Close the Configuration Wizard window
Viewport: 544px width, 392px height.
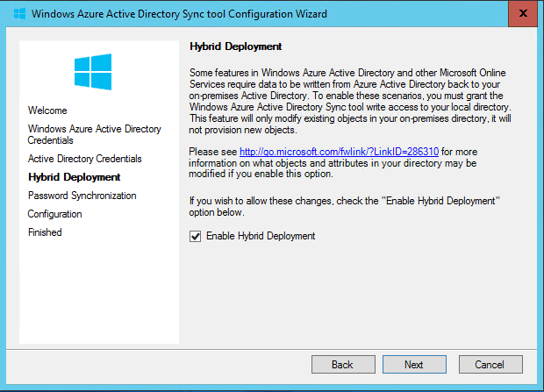click(523, 13)
